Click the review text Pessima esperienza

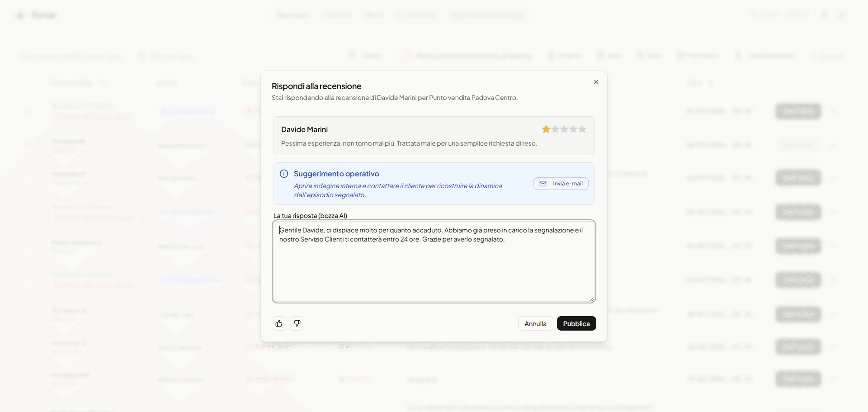coord(409,143)
